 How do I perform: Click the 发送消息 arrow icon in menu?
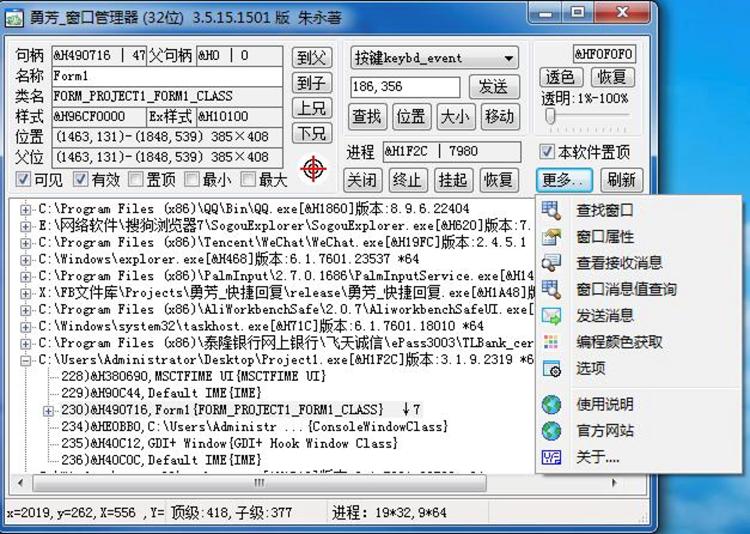coord(551,316)
